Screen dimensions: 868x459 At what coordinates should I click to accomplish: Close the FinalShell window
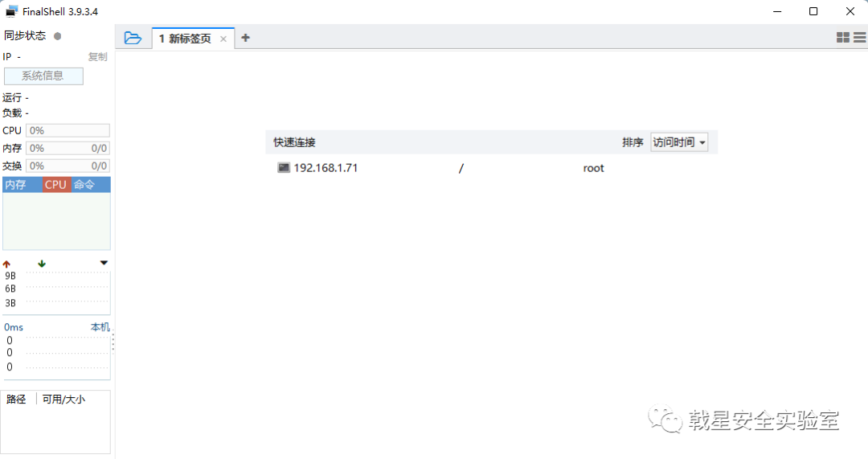(850, 11)
